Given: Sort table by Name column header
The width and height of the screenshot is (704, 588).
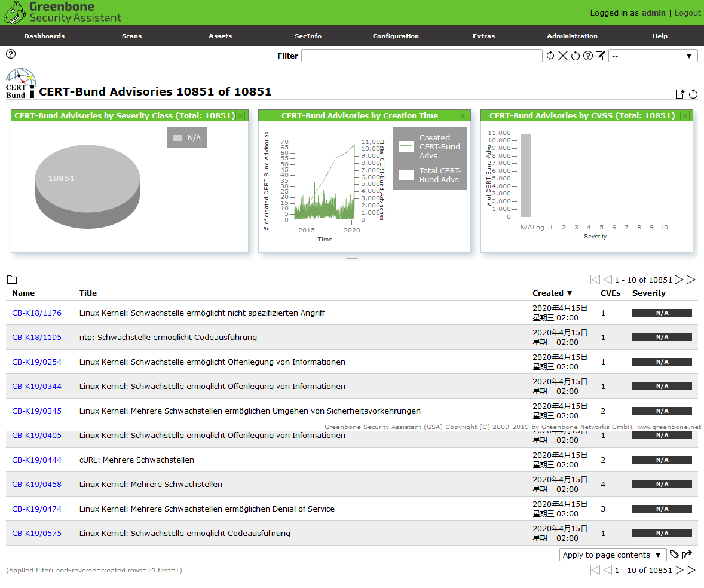Looking at the screenshot, I should (23, 293).
